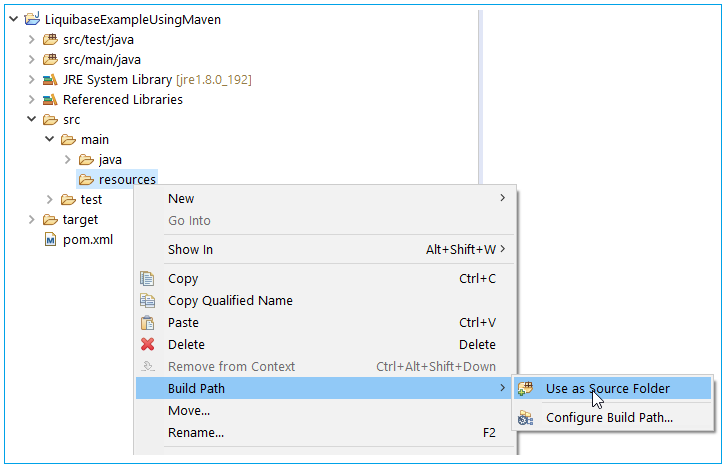
Task: Collapse the LiquibaseExampleUsingMaven project node
Action: [x=13, y=19]
